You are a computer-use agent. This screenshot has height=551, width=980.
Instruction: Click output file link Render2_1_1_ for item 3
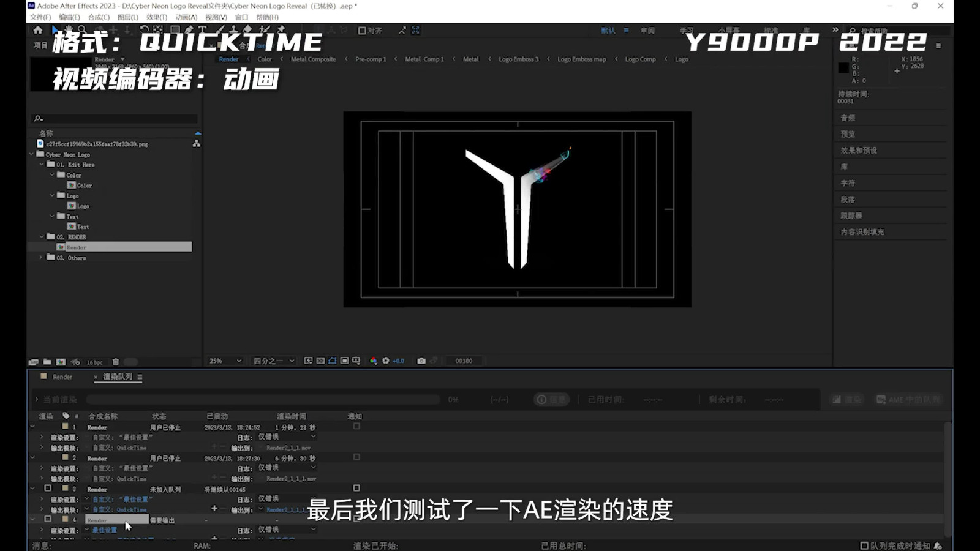tap(287, 509)
